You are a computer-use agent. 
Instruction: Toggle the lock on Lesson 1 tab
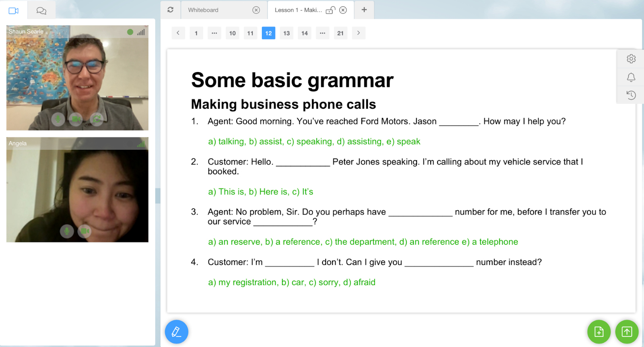pyautogui.click(x=330, y=10)
